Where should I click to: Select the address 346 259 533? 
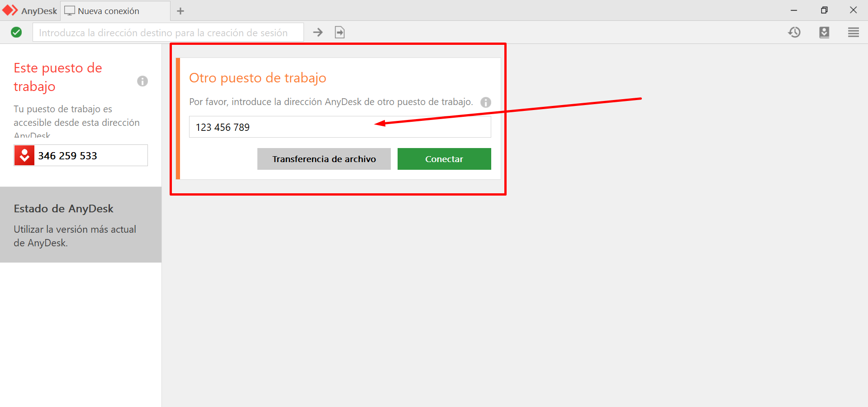(x=67, y=156)
